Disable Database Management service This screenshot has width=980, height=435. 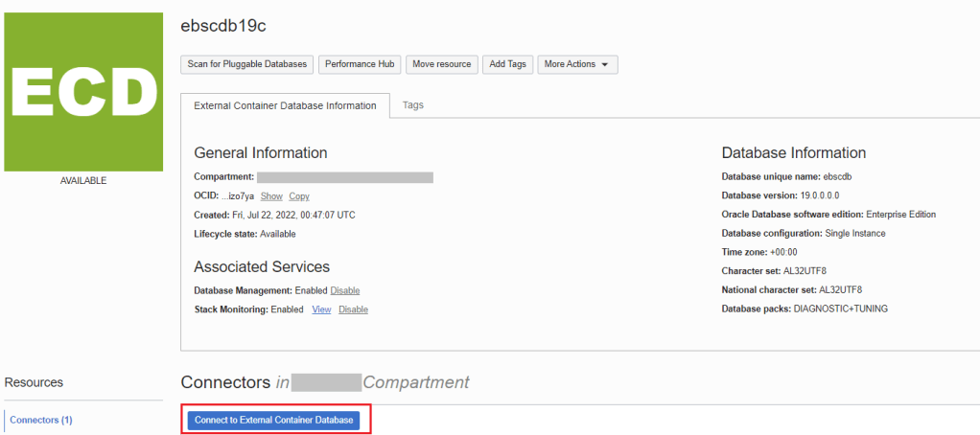tap(345, 290)
